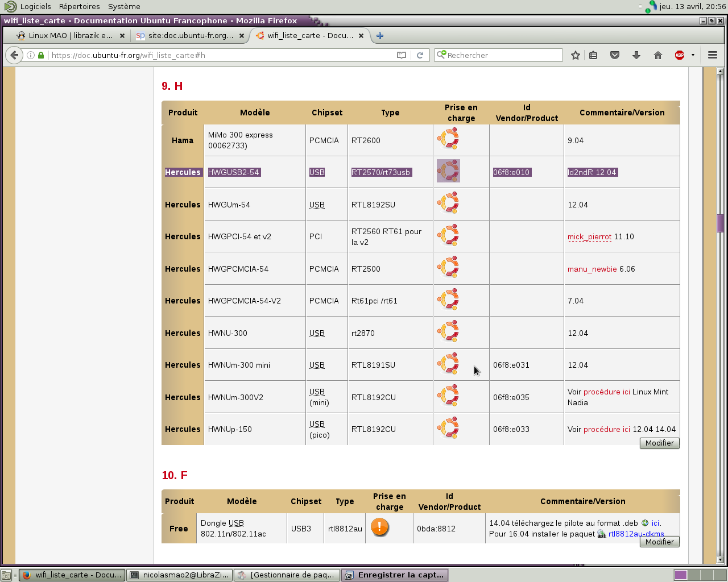Screen dimensions: 728x582
Task: Click the scrollbar up arrow
Action: pos(720,72)
